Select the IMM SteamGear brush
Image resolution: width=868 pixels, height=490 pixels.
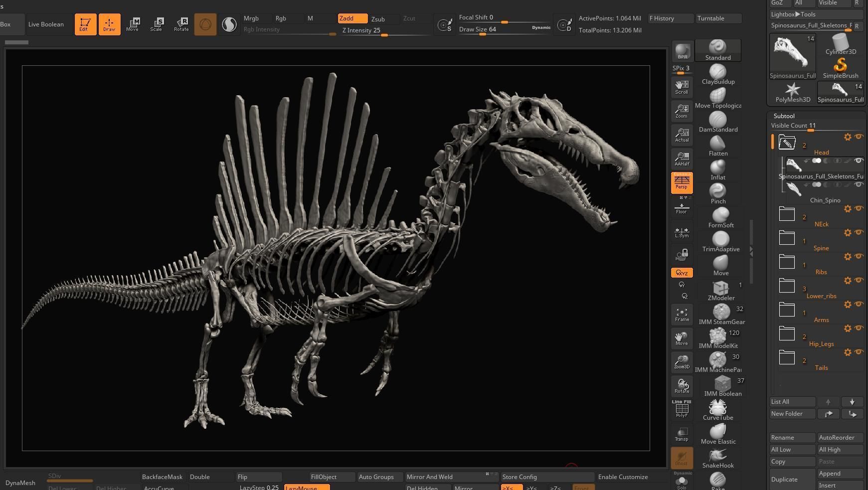720,315
